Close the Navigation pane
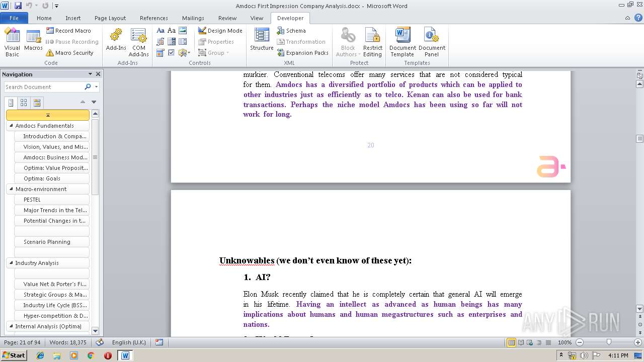The height and width of the screenshot is (362, 644). pos(98,74)
